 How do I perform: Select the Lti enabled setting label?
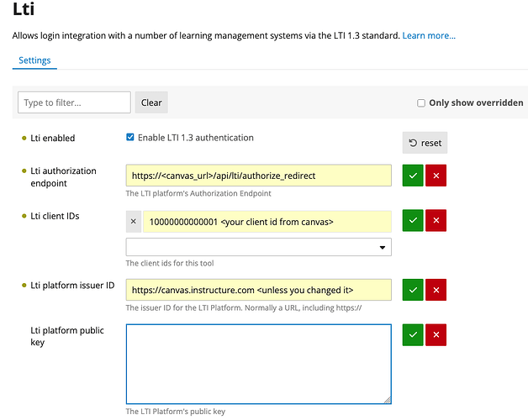point(52,139)
